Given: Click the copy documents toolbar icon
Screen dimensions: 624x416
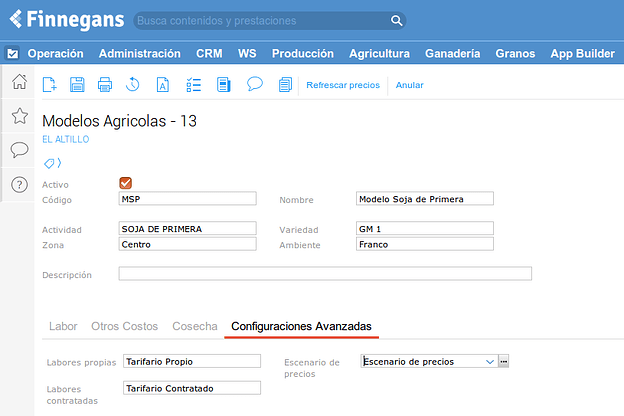Looking at the screenshot, I should pos(285,84).
